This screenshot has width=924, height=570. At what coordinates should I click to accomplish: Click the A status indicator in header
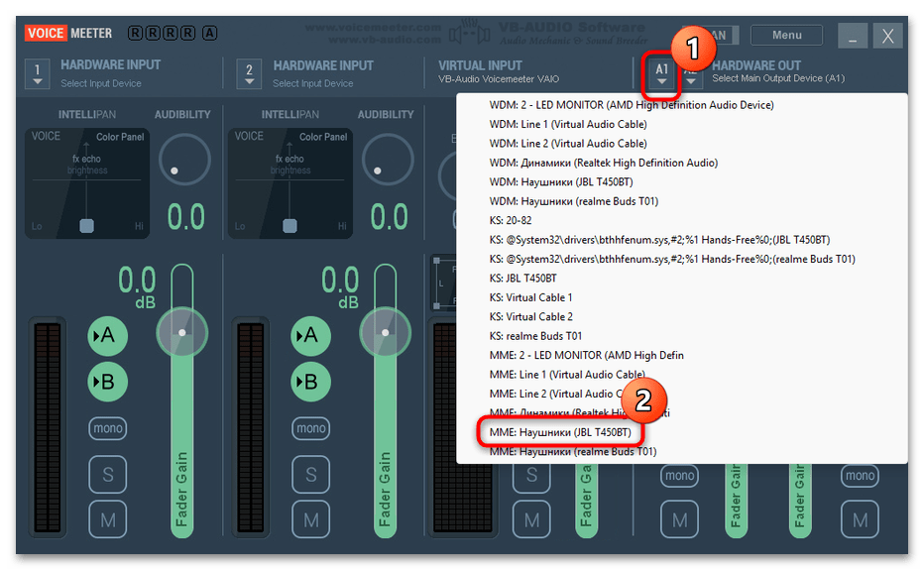coord(210,33)
